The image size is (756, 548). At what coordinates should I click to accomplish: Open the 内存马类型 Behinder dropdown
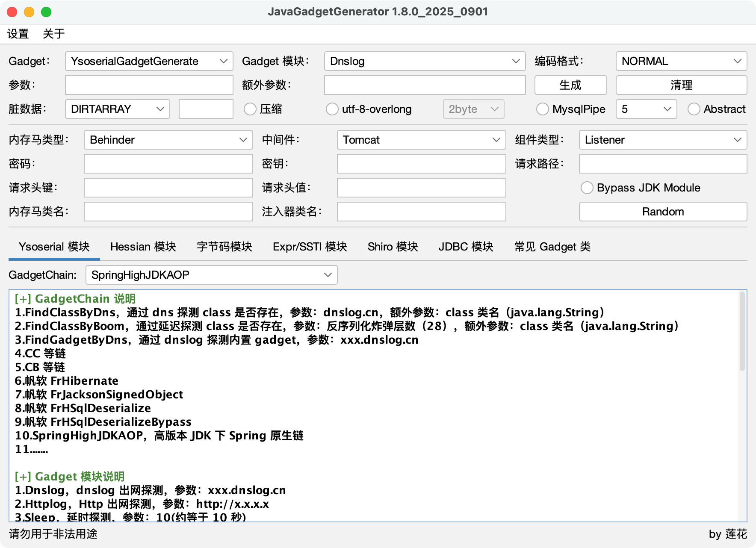coord(168,140)
